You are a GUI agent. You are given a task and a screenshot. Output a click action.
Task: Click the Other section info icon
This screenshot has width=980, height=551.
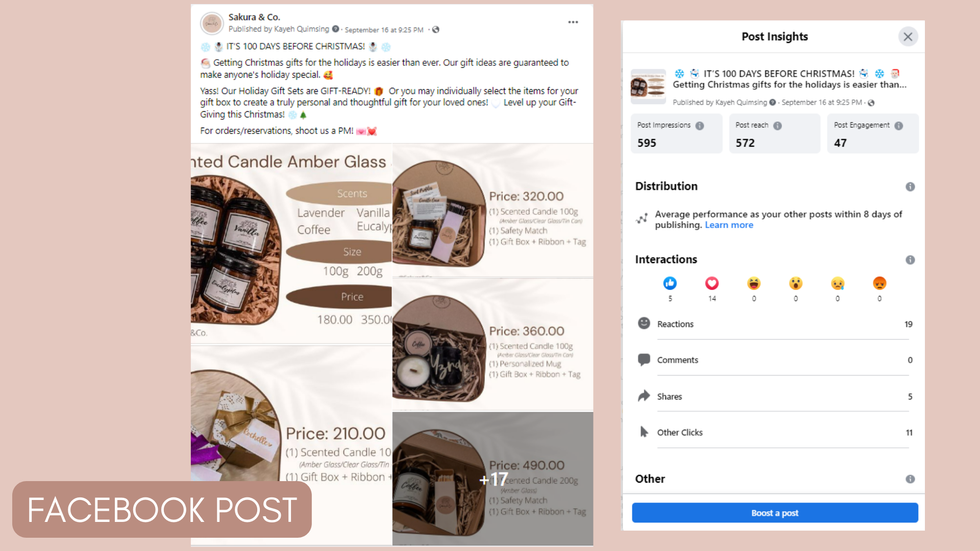coord(910,479)
